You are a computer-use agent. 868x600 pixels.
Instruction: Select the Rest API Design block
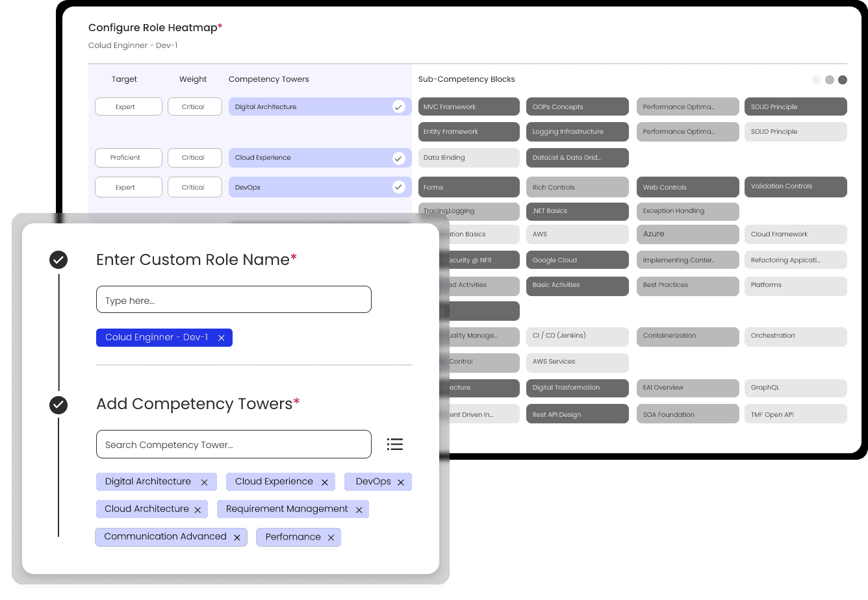[x=578, y=414]
